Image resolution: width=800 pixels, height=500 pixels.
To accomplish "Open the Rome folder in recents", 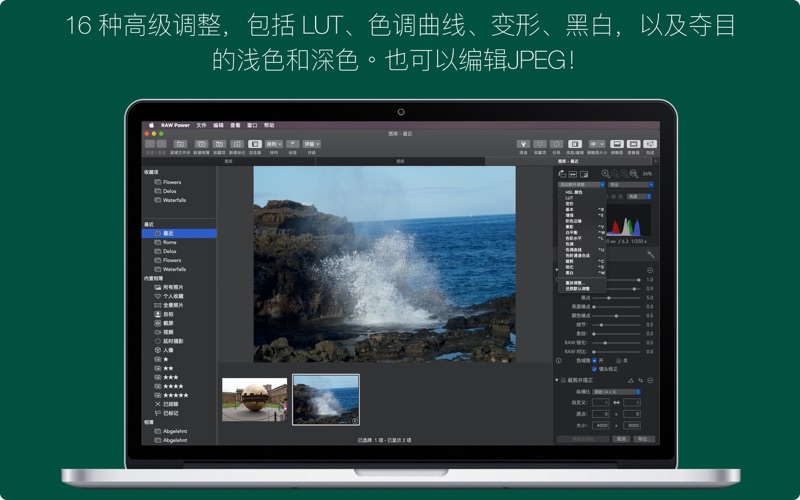I will point(169,242).
